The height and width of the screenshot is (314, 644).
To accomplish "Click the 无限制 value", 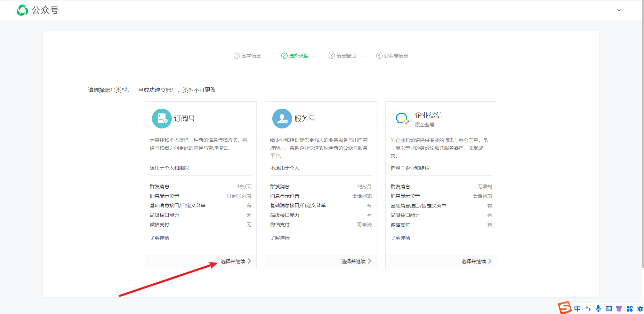I will point(485,187).
